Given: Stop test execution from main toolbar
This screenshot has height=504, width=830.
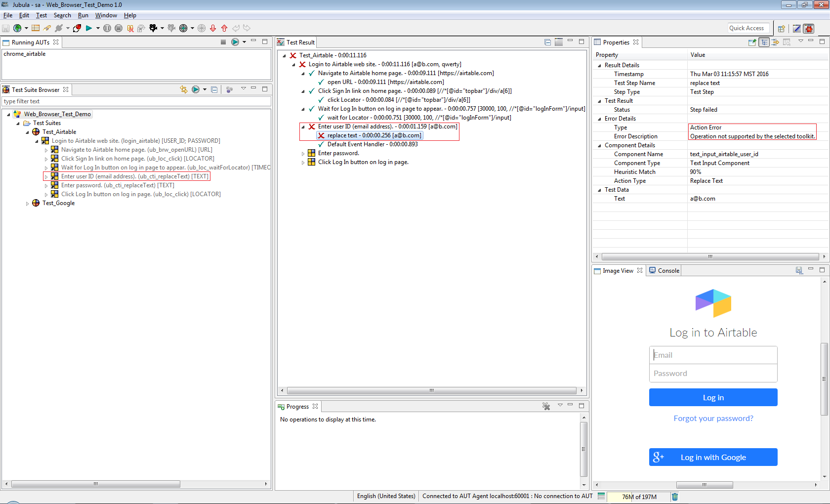Looking at the screenshot, I should pyautogui.click(x=119, y=28).
